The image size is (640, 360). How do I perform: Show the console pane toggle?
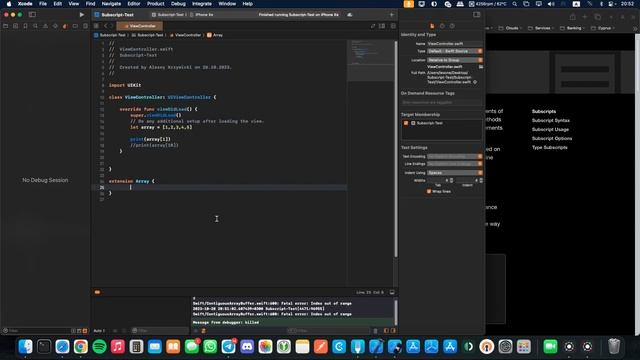click(x=393, y=331)
